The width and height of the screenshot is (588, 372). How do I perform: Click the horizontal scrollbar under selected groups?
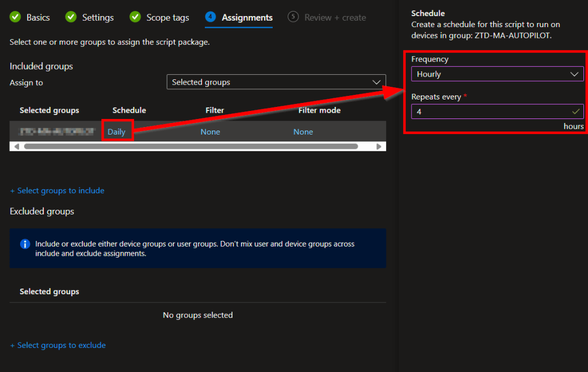pos(190,147)
